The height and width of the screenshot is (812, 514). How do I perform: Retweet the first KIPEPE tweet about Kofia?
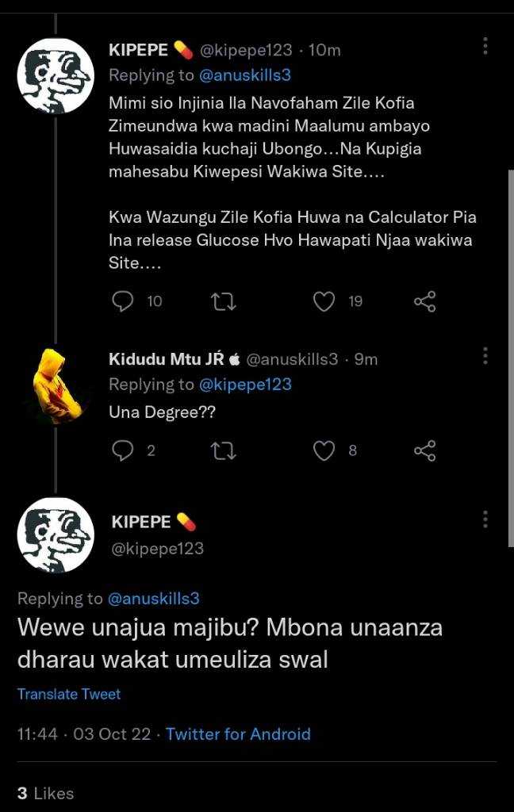[224, 301]
